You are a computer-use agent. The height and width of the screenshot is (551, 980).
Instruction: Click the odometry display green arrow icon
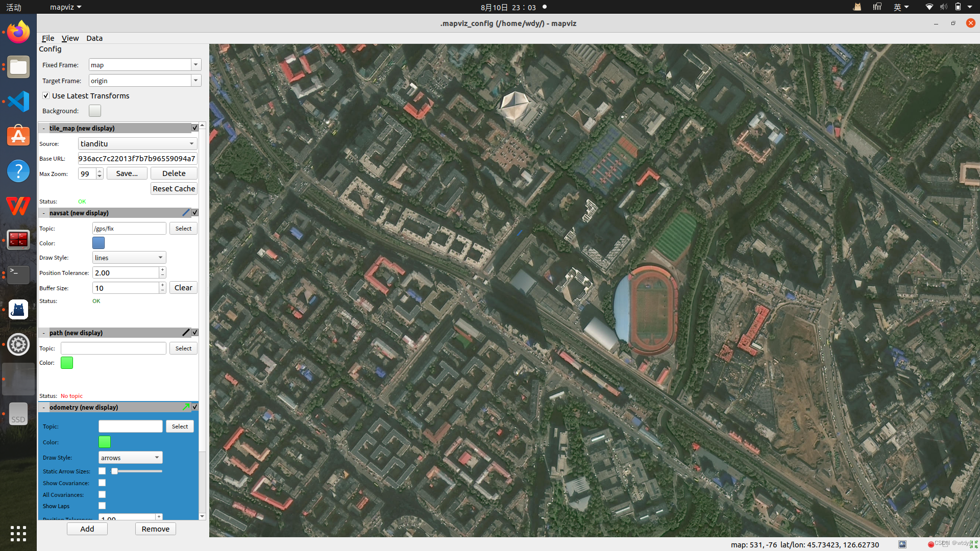[x=186, y=407]
